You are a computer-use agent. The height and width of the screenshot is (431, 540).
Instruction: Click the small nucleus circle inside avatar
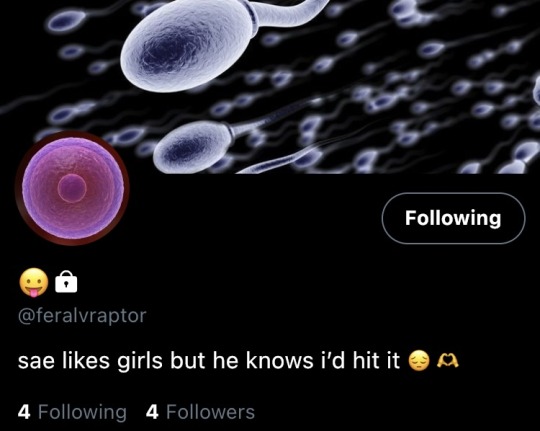point(72,188)
